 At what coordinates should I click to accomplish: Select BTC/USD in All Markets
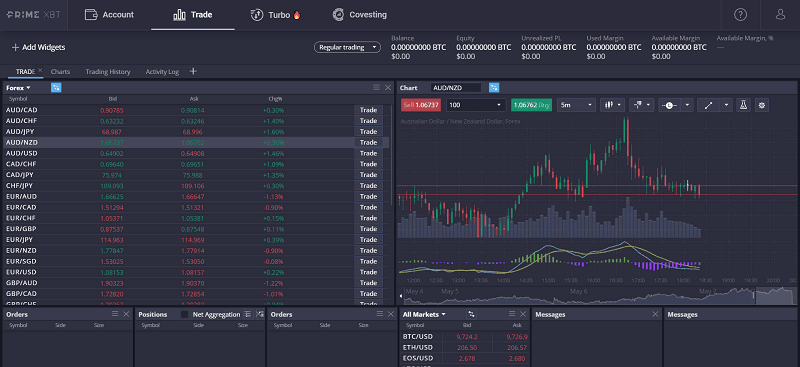[x=465, y=337]
